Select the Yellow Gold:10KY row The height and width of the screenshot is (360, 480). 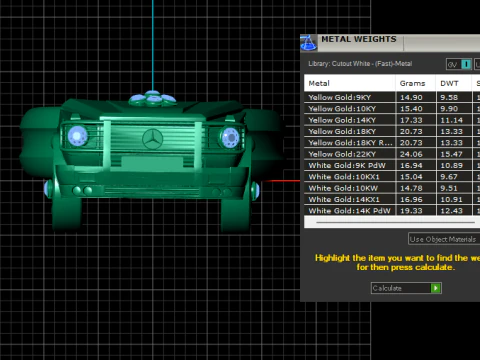click(x=392, y=109)
